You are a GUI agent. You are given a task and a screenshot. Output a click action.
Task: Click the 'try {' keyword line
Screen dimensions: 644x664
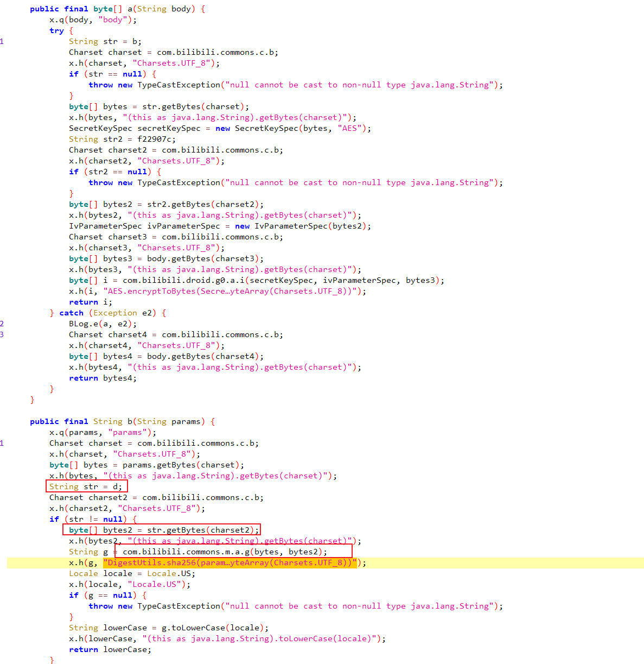tap(61, 30)
